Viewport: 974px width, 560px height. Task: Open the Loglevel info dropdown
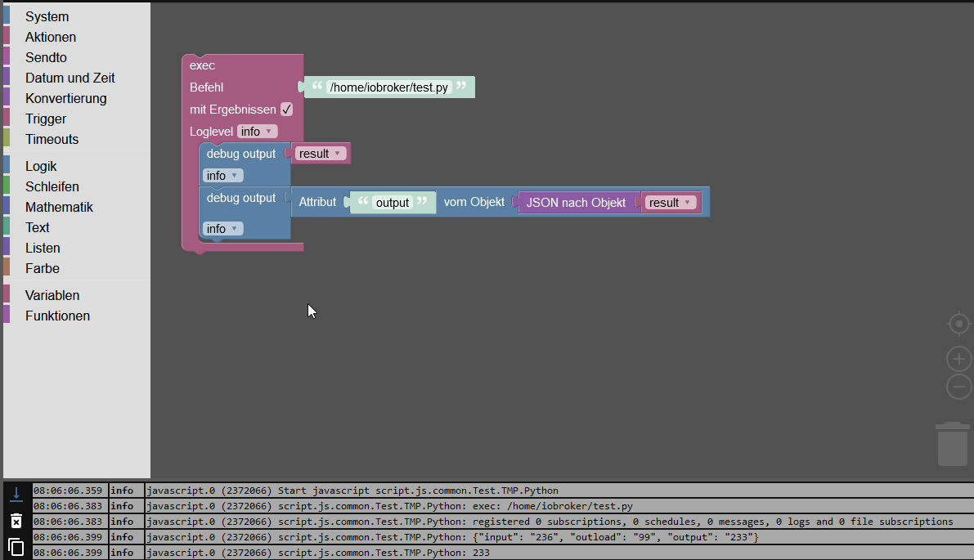tap(257, 132)
